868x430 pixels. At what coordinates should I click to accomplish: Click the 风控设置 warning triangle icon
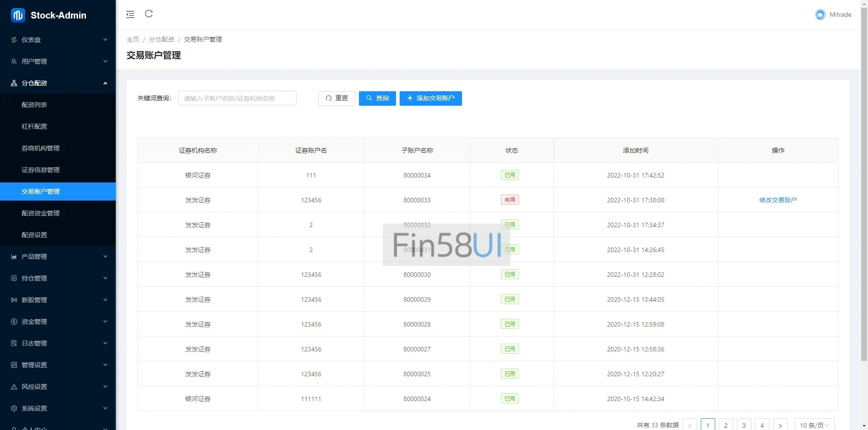(14, 387)
